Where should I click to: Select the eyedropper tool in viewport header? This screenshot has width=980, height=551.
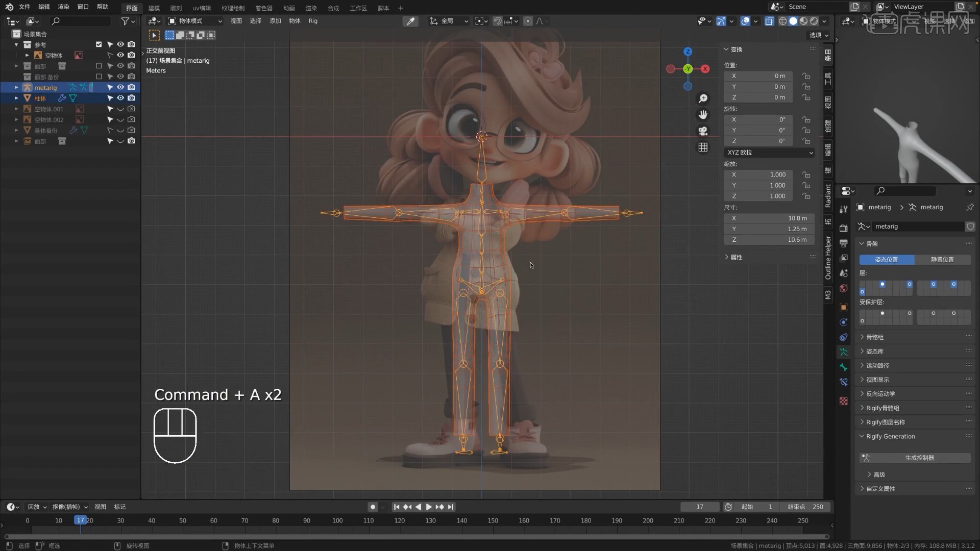[x=411, y=21]
